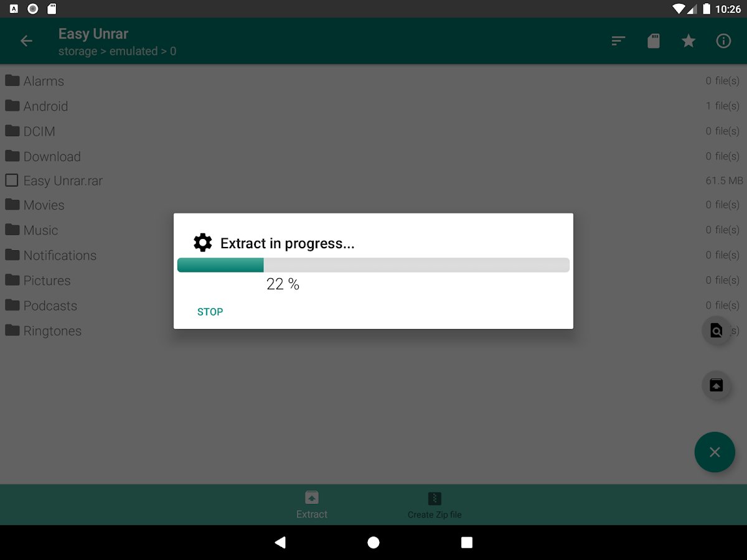Select Create Zip file in bottom bar
Viewport: 747px width, 560px height.
click(x=435, y=505)
